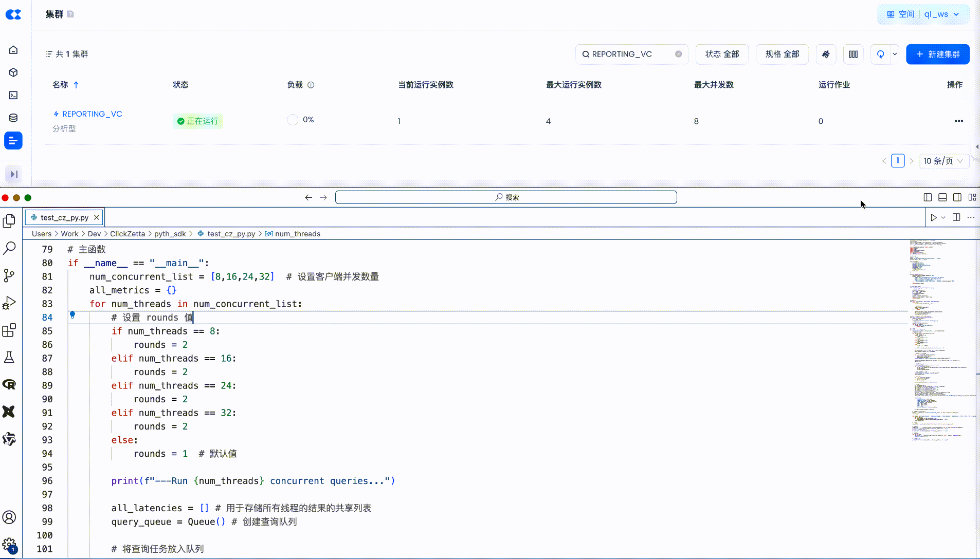Click the refresh cluster list icon
Screen dimensions: 980x559
tap(880, 54)
